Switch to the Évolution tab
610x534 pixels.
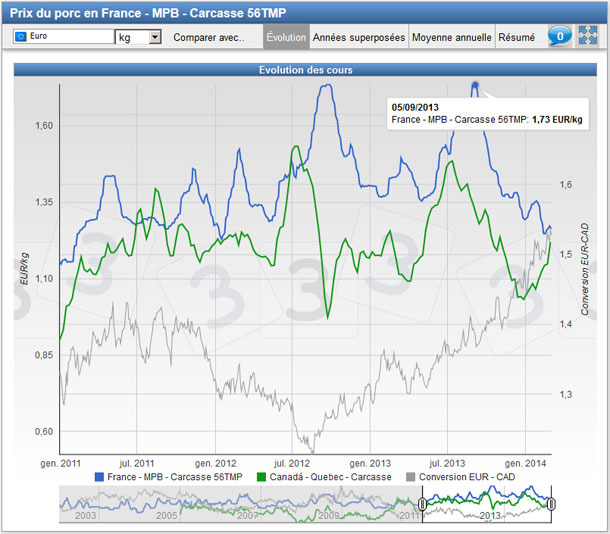pyautogui.click(x=286, y=37)
